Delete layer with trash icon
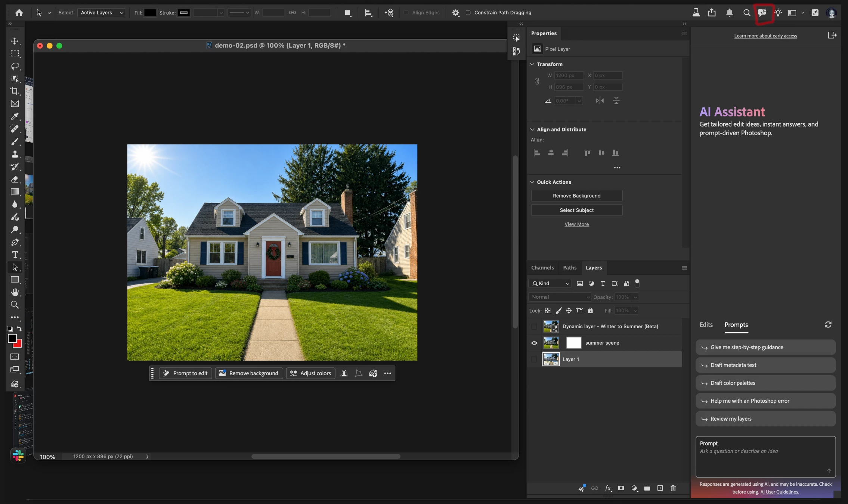This screenshot has height=504, width=848. [673, 488]
